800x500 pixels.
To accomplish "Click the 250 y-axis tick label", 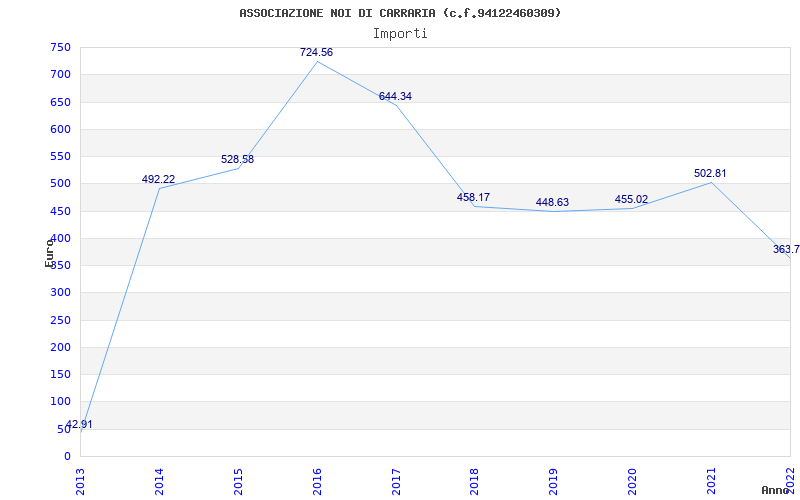I will tap(60, 320).
